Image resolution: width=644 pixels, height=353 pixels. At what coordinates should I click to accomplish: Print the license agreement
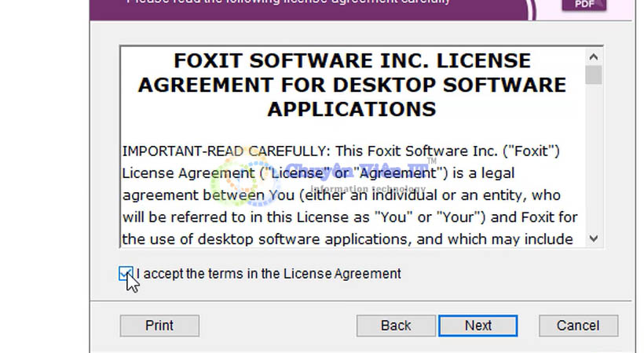pyautogui.click(x=159, y=326)
